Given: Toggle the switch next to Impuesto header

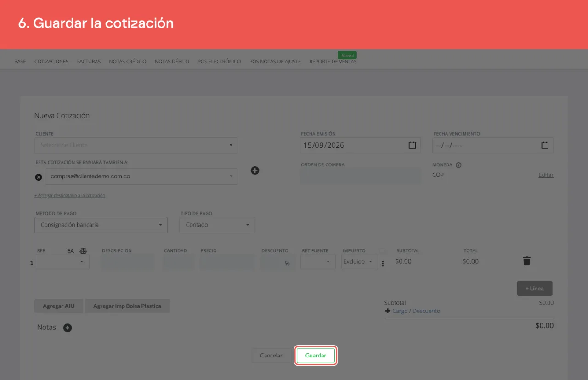Looking at the screenshot, I should click(383, 251).
